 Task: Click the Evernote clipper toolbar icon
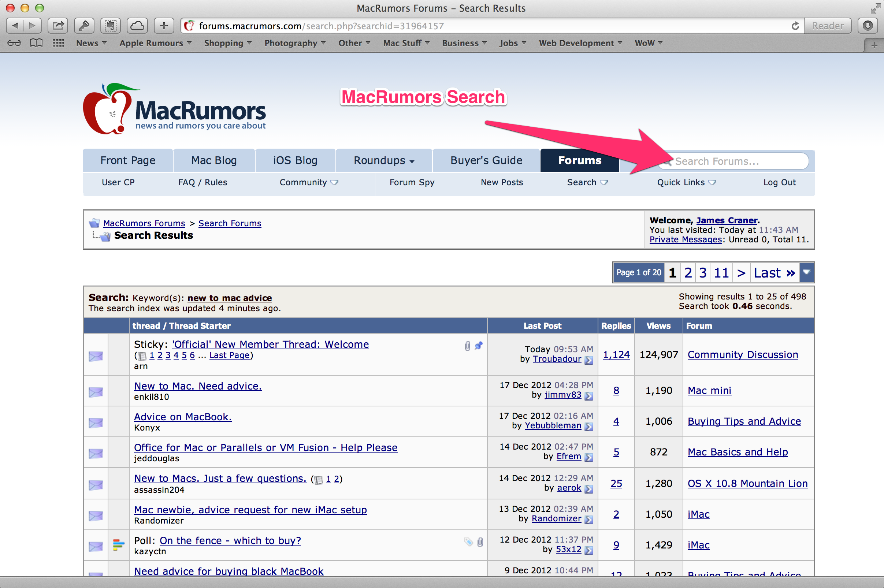point(110,26)
